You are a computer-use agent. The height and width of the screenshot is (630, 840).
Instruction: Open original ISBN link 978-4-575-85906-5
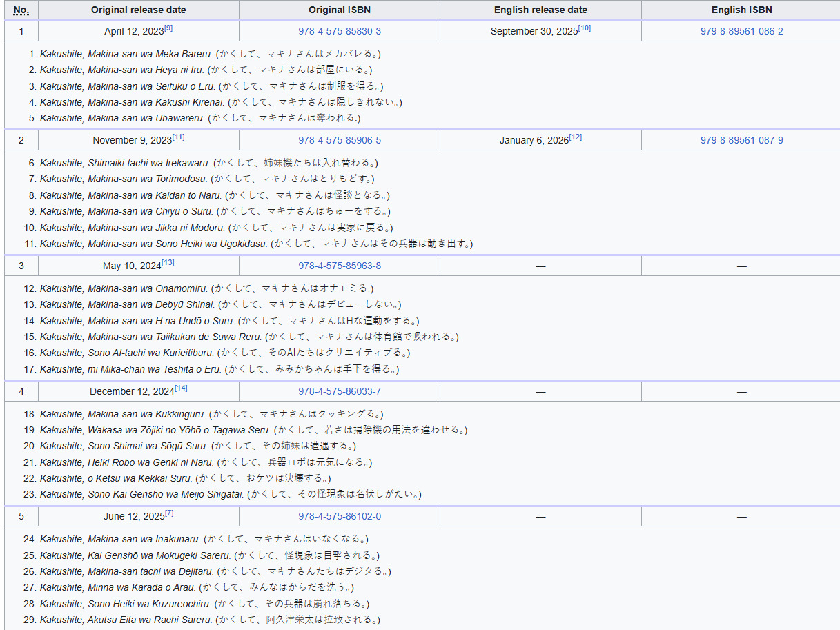pyautogui.click(x=339, y=140)
